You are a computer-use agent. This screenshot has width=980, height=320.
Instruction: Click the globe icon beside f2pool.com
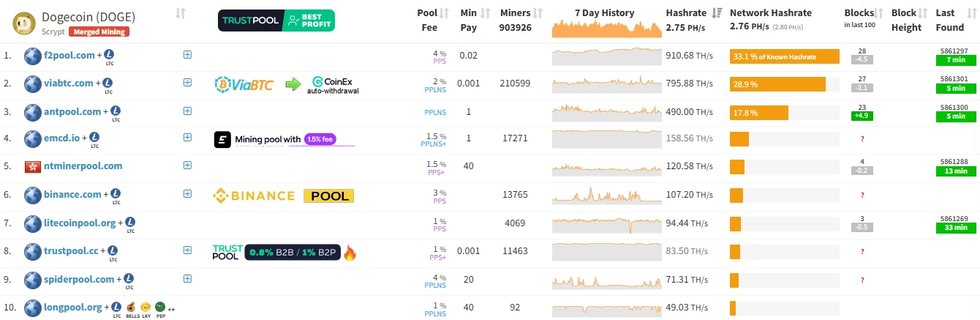(32, 56)
